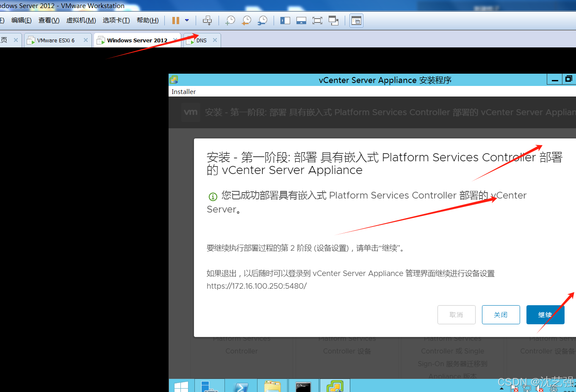Open the Windows Start button in guest
The height and width of the screenshot is (392, 576).
(181, 387)
